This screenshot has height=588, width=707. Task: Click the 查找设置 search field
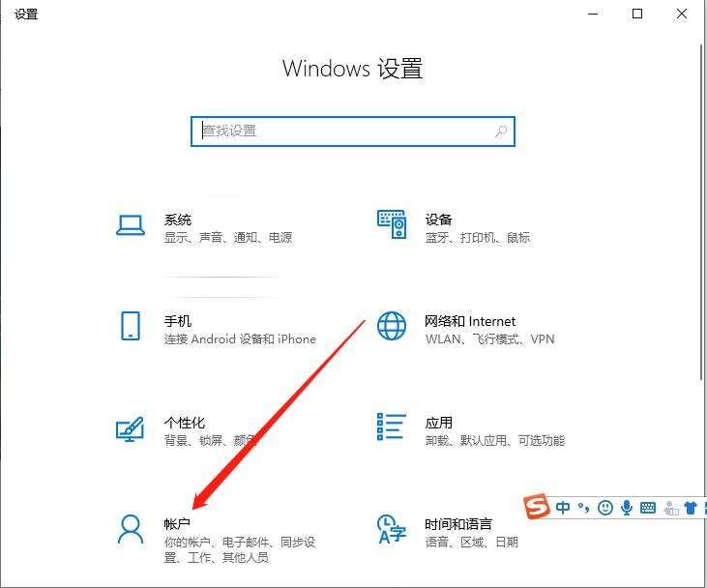[x=353, y=132]
